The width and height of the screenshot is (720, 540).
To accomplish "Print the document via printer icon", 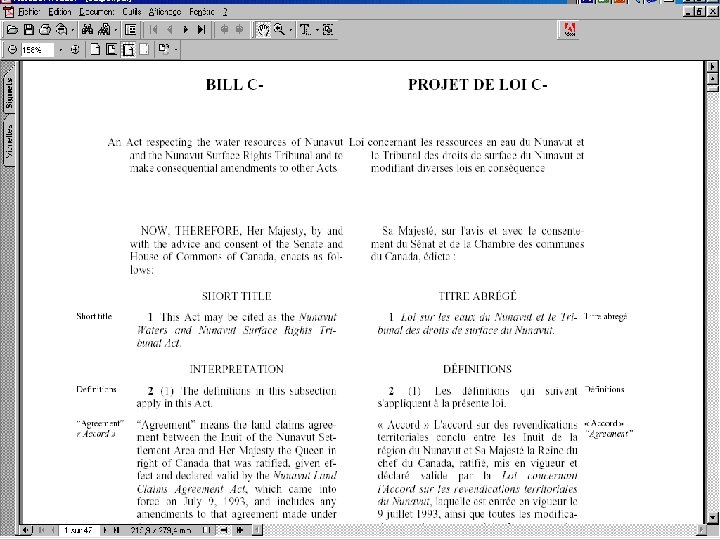I will 45,30.
